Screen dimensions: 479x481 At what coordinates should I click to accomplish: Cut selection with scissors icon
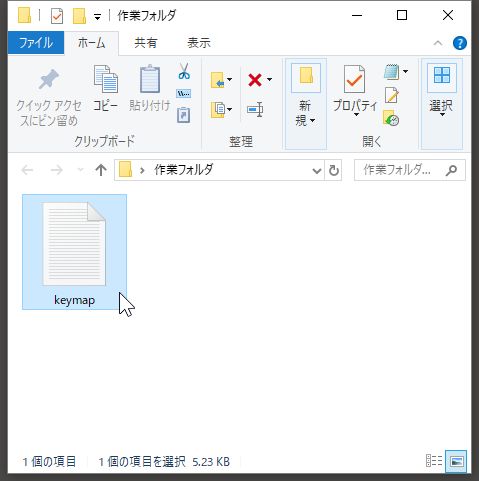point(184,71)
